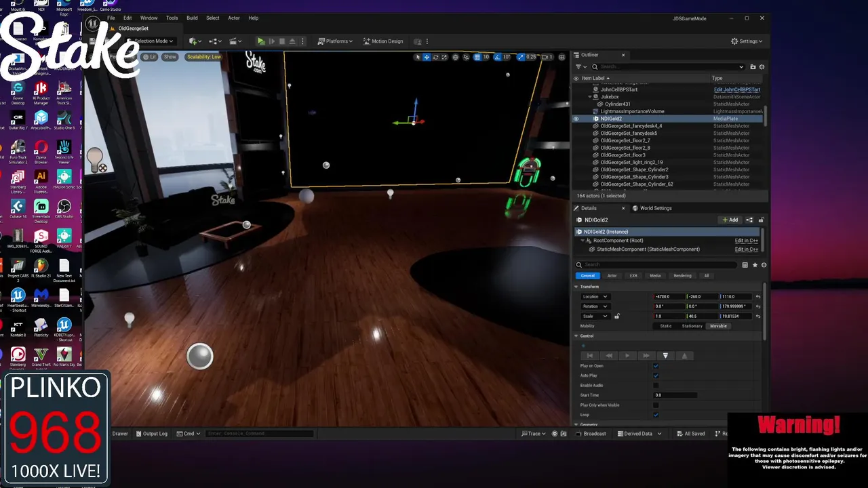Enable Play Only when Visible checkbox
Viewport: 868px width, 488px height.
pos(656,405)
